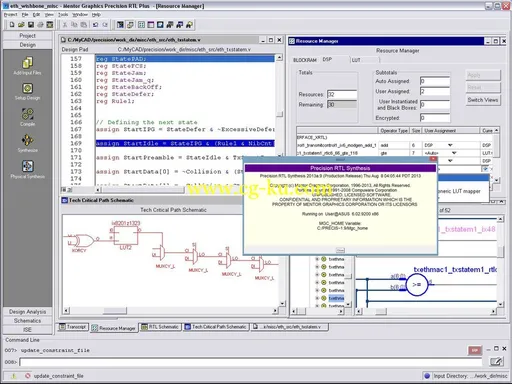Select the BLOCKRAM tab in Resource Manager
This screenshot has width=512, height=384.
click(305, 60)
